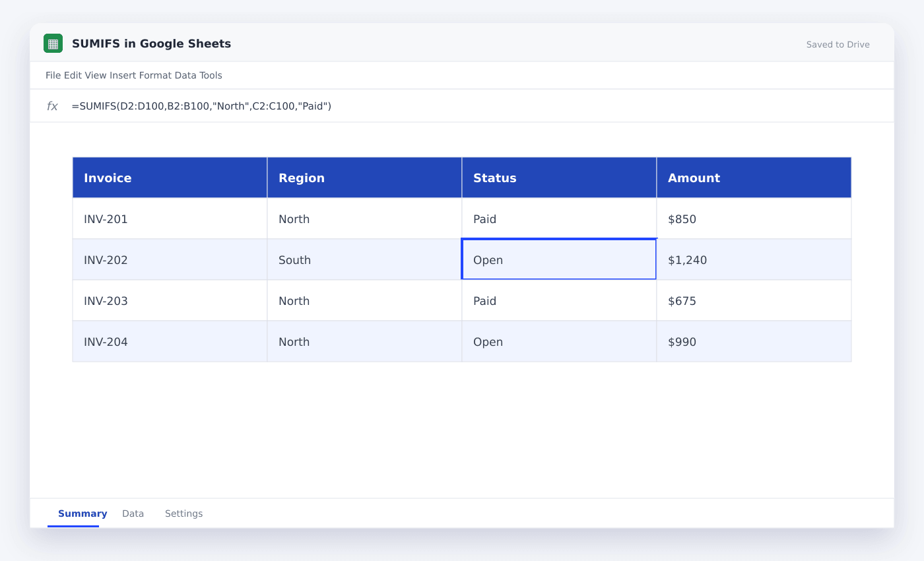Select the INV-203 cell
The image size is (924, 561).
170,300
